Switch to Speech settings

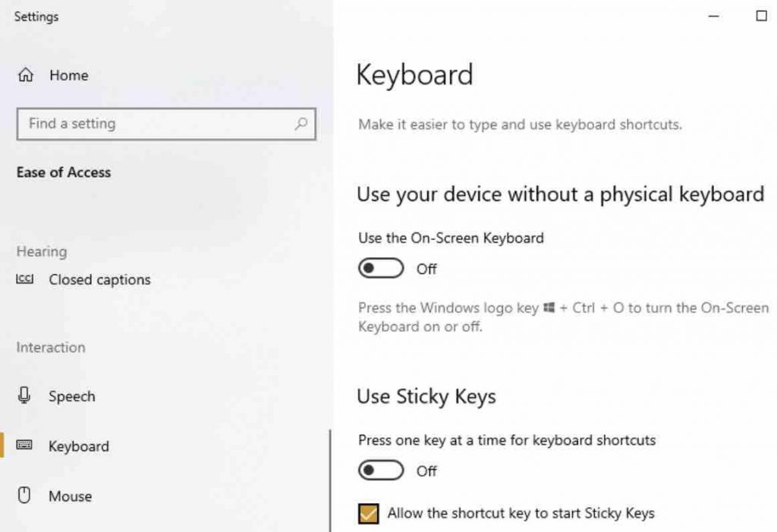(72, 395)
